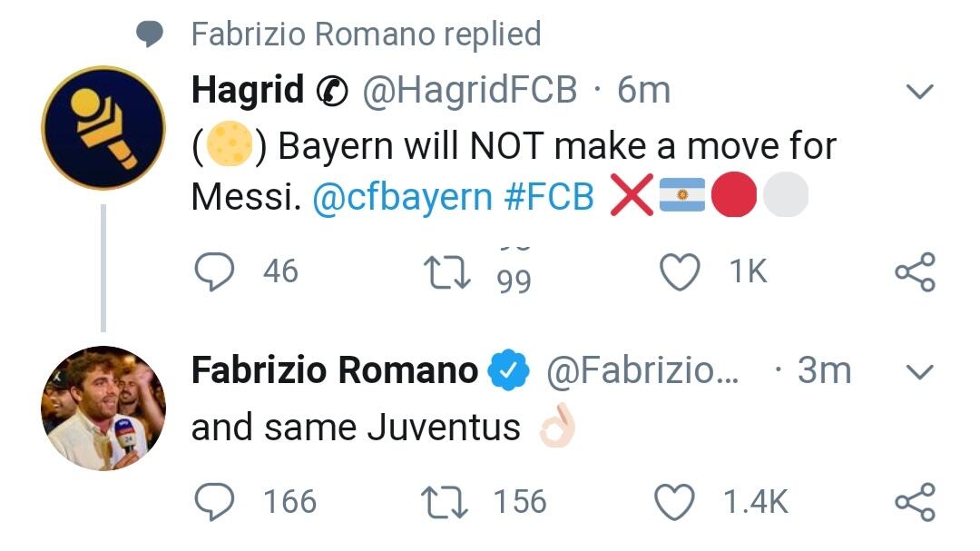Like Hagrid's Bayern tweet
Screen dimensions: 980x551
pos(680,271)
